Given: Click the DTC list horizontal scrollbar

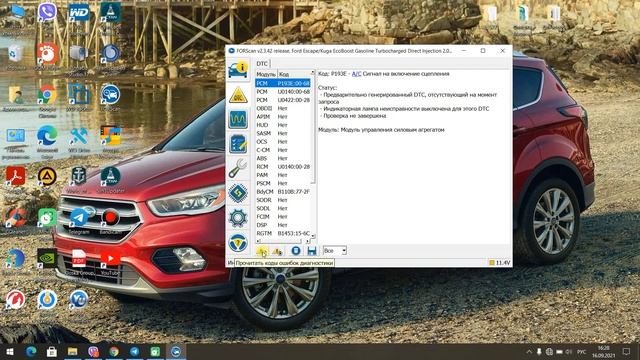Looking at the screenshot, I should tap(283, 241).
